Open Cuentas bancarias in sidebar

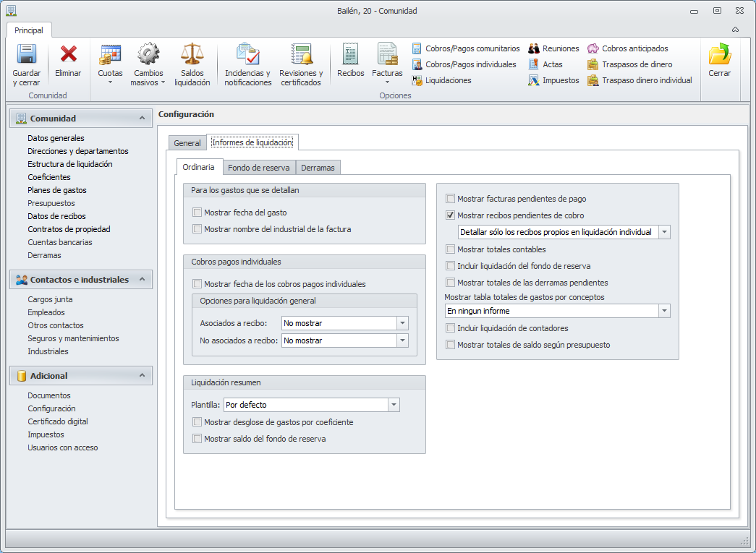click(60, 242)
